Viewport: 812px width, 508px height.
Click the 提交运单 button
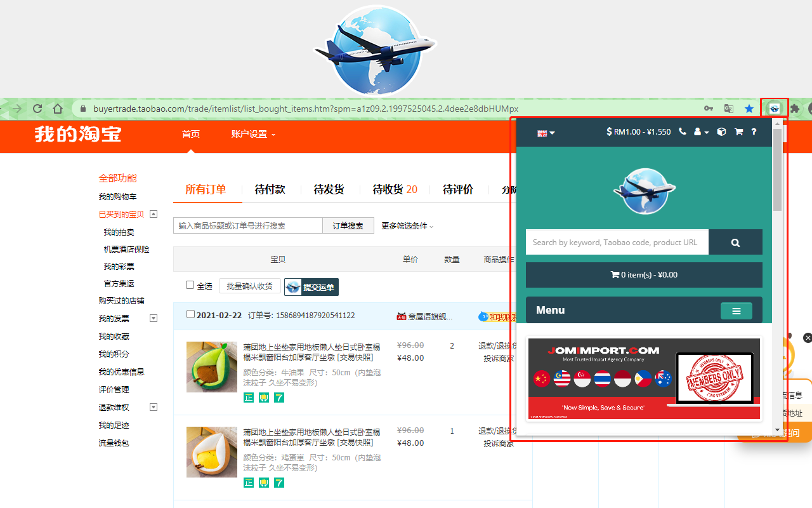coord(311,287)
